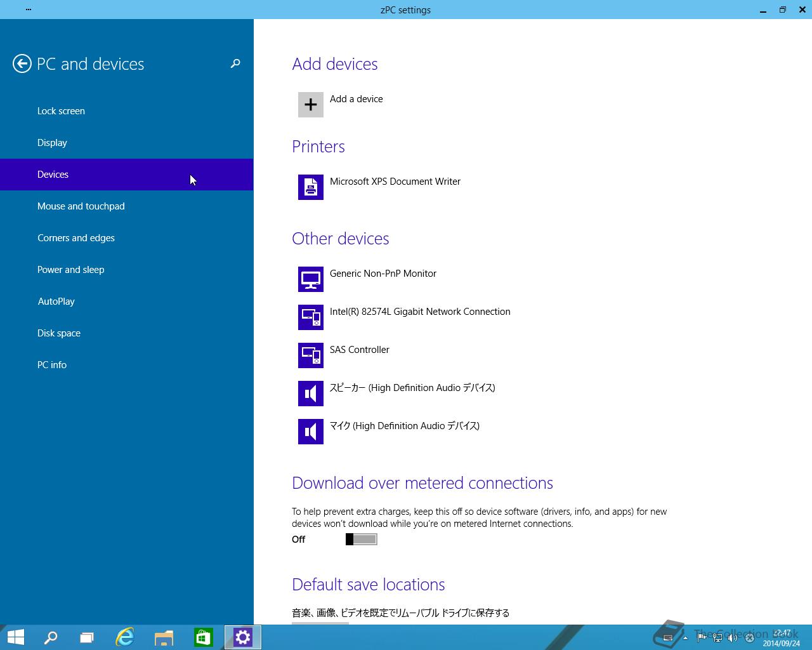Show hidden tray icons arrow
This screenshot has height=650, width=812.
685,638
